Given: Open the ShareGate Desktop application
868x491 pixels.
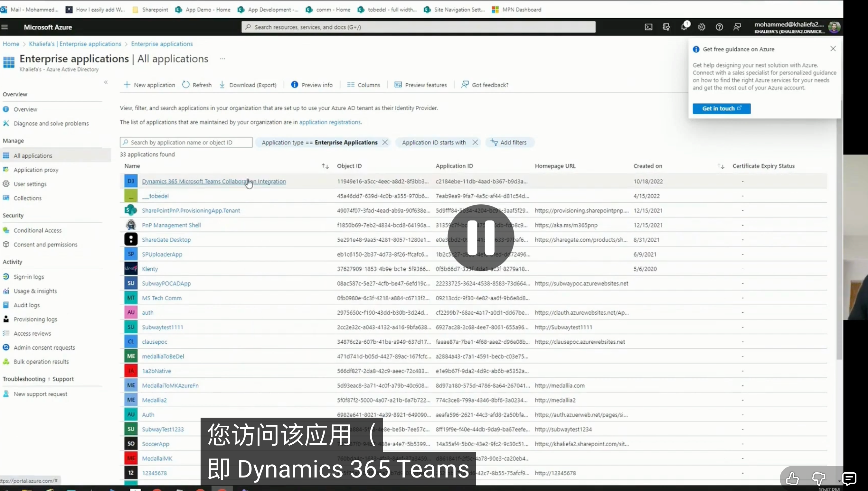Looking at the screenshot, I should [166, 240].
